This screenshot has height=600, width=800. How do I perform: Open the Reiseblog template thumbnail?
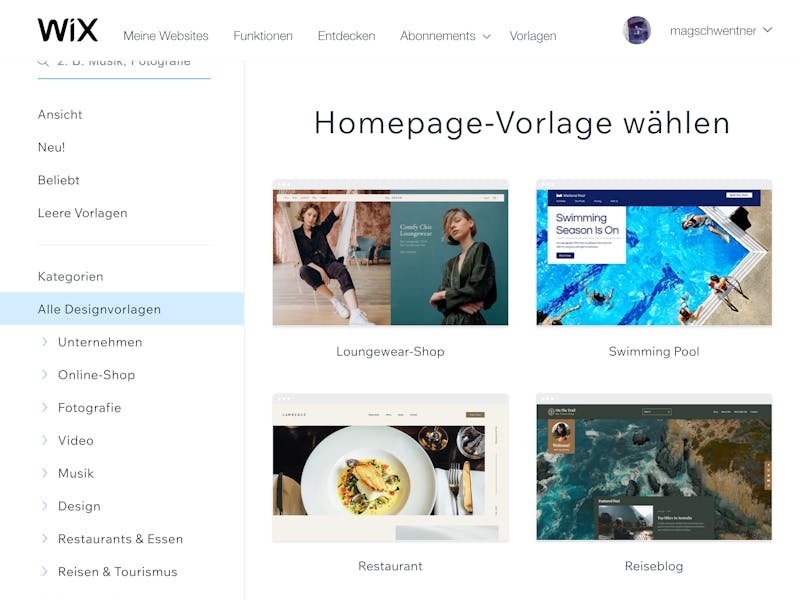[x=654, y=467]
